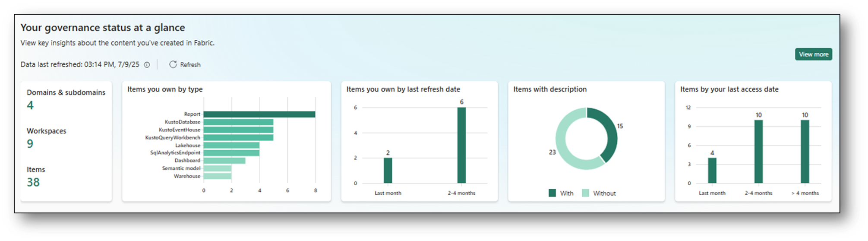Image resolution: width=868 pixels, height=241 pixels.
Task: Click the With legend color swatch
Action: pyautogui.click(x=552, y=193)
